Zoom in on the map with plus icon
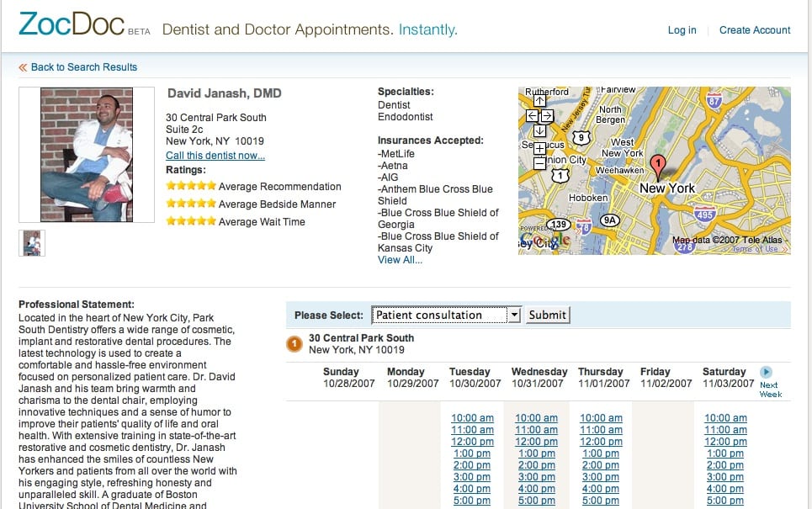The width and height of the screenshot is (812, 509). 539,149
